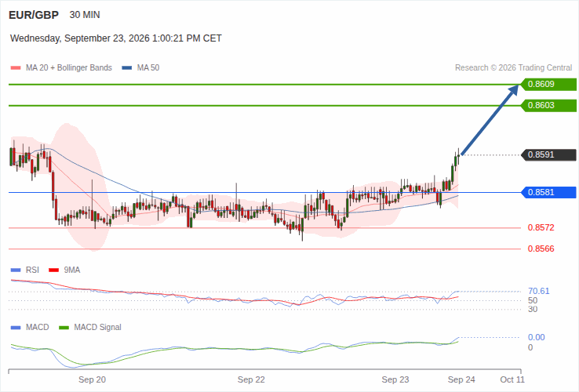
Task: Click the Research Trading Central copyright text
Action: coord(513,68)
